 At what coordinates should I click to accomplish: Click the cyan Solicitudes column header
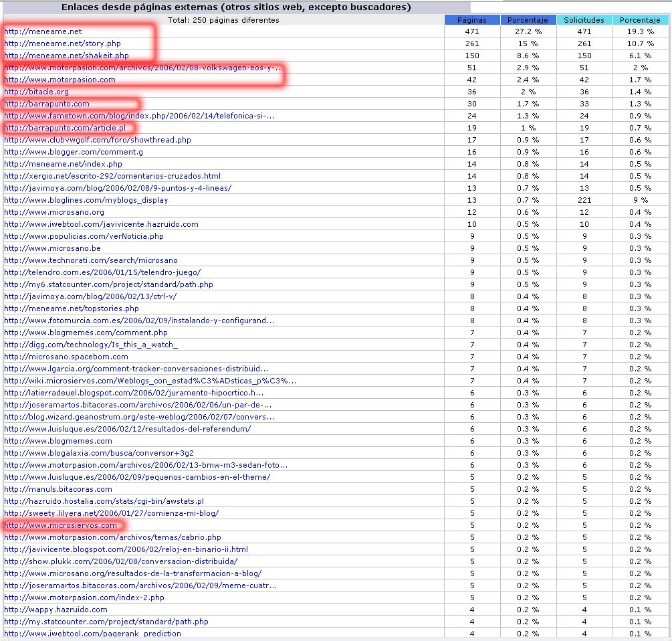[x=584, y=19]
